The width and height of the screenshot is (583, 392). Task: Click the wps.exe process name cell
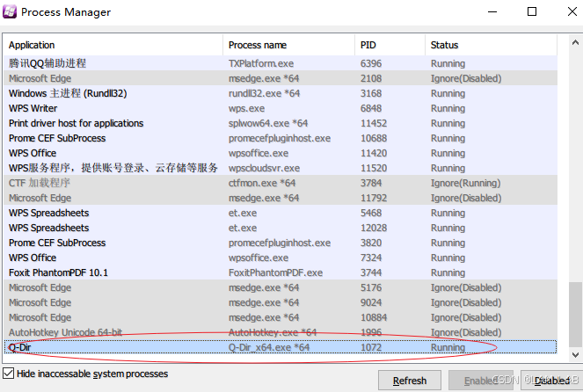pyautogui.click(x=246, y=108)
